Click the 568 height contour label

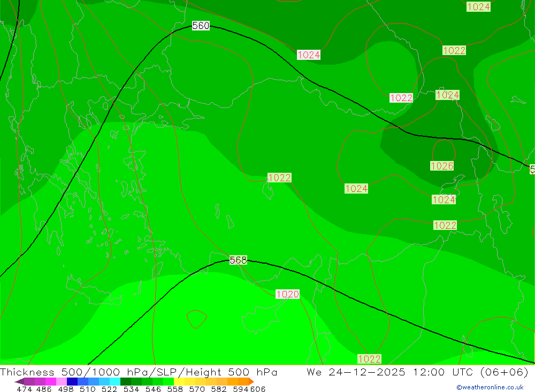coord(238,260)
